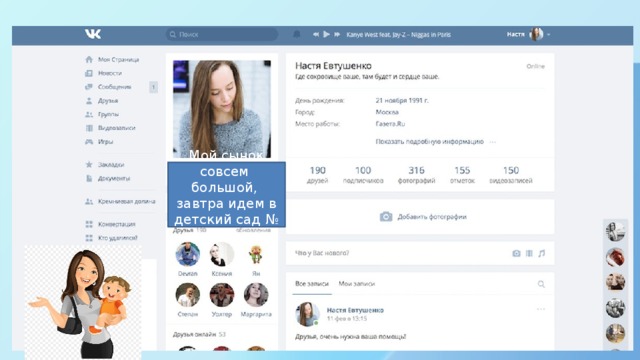640x360 pixels.
Task: Open the Сообщения messages icon
Action: [x=89, y=87]
